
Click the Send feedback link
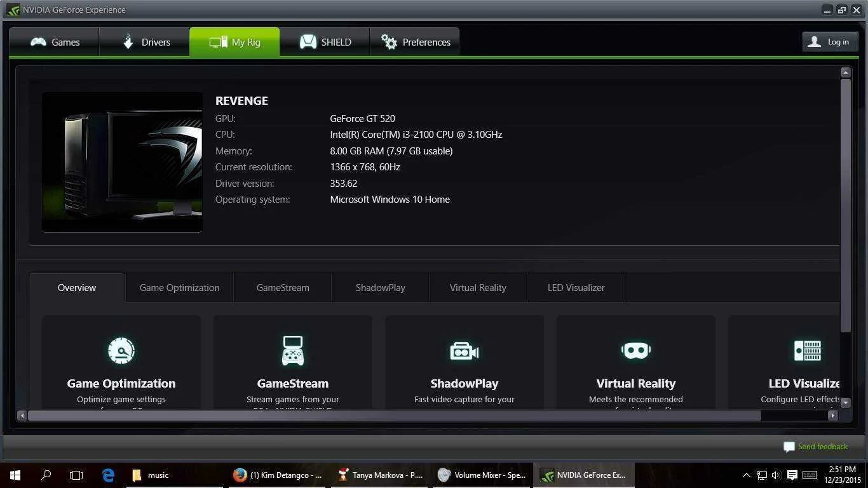click(x=822, y=447)
